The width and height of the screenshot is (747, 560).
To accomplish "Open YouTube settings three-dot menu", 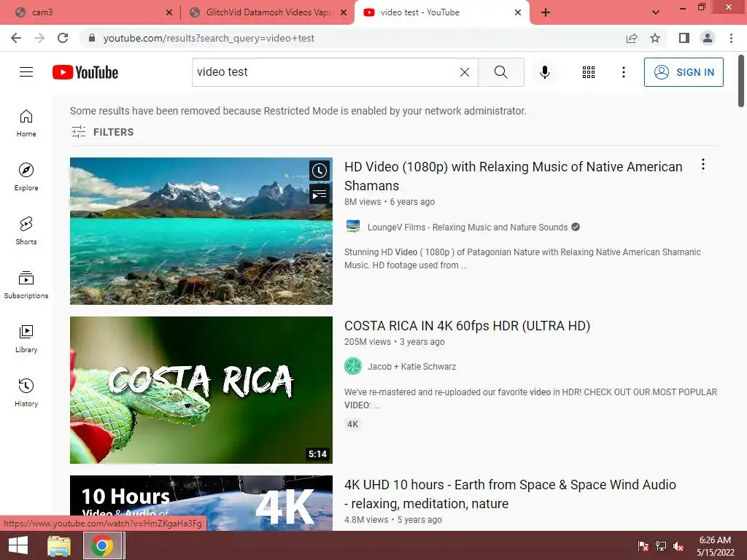I will 623,72.
